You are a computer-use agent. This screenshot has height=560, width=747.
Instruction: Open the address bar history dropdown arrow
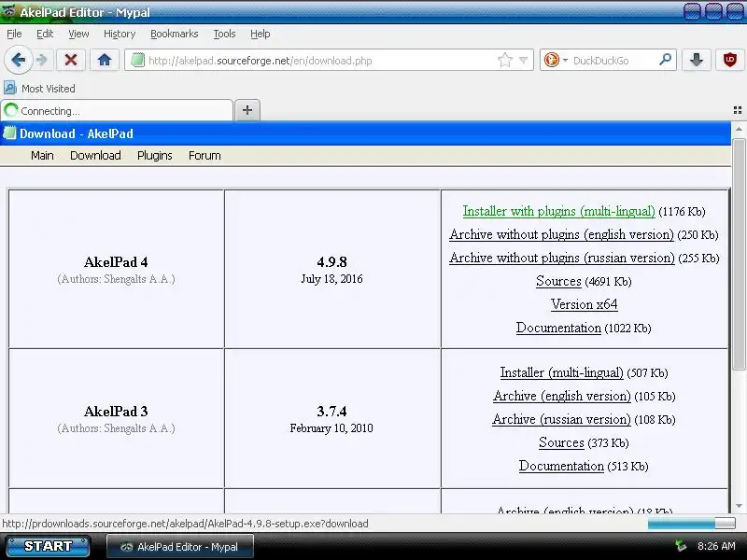pyautogui.click(x=524, y=60)
